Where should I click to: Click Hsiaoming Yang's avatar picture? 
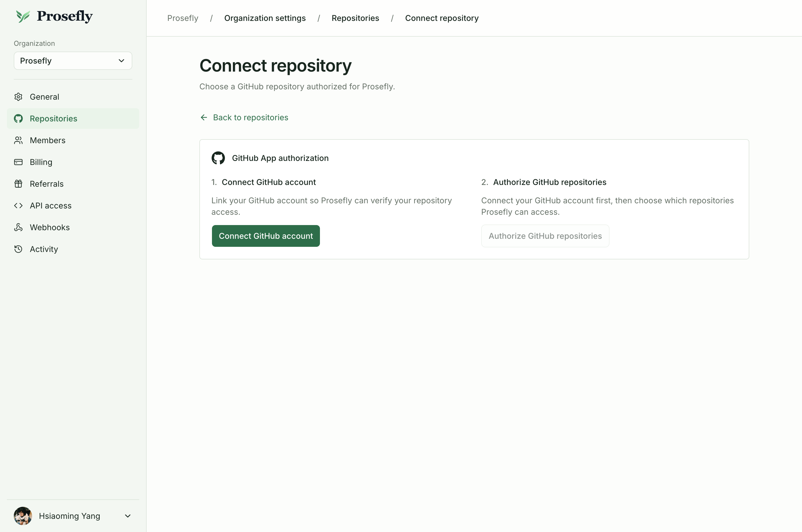23,516
